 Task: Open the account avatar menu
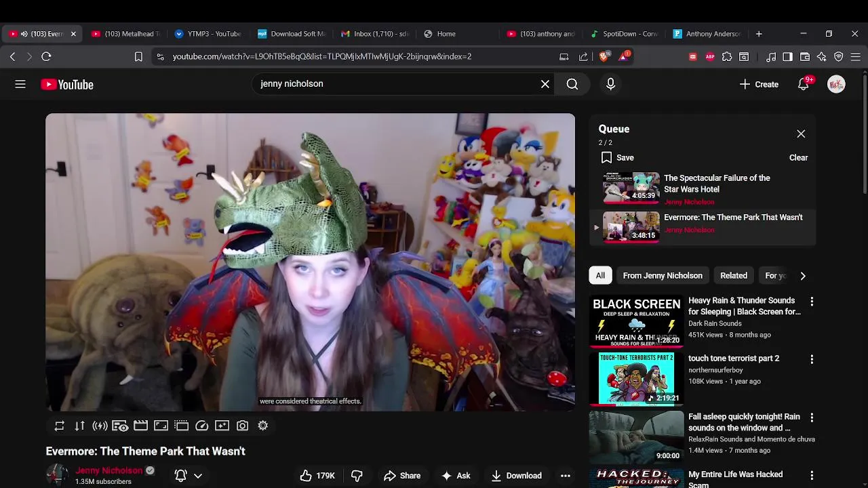[x=836, y=84]
